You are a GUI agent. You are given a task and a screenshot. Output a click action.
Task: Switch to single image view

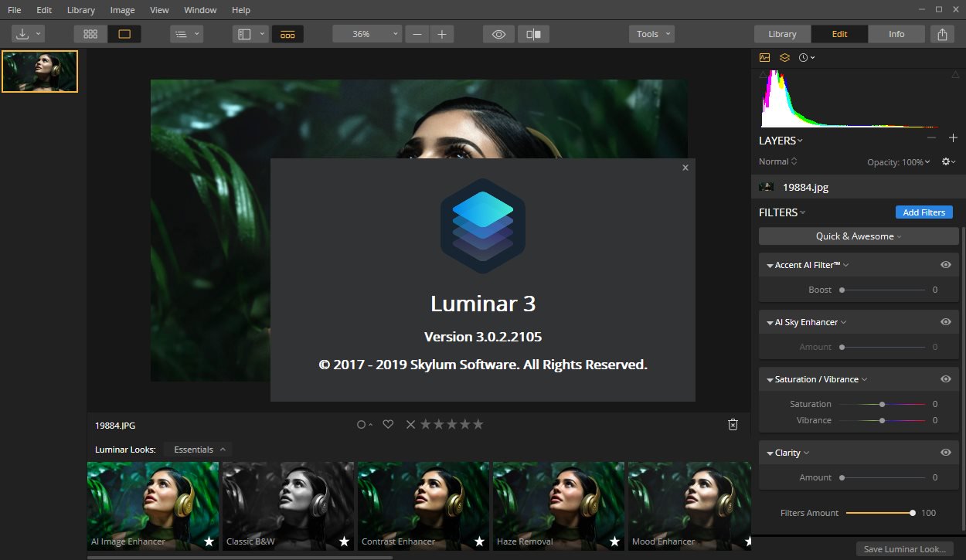[124, 34]
